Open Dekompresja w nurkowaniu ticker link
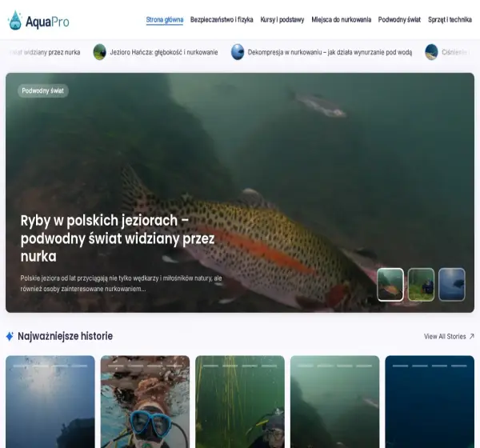This screenshot has height=448, width=480. coord(330,52)
